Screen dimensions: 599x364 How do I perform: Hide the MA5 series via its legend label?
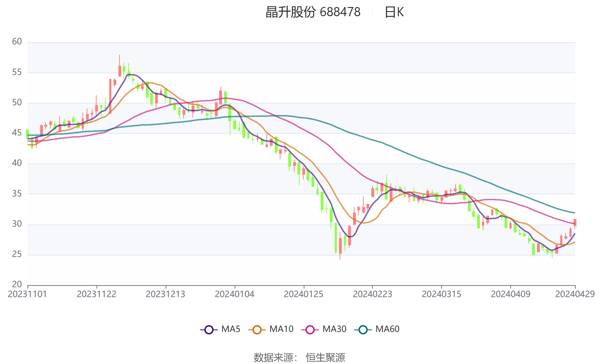pyautogui.click(x=231, y=329)
